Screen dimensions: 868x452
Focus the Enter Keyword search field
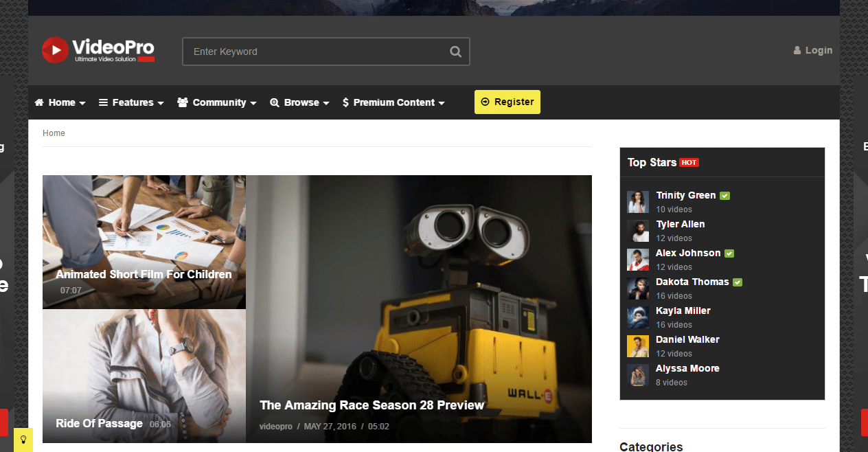[x=326, y=52]
